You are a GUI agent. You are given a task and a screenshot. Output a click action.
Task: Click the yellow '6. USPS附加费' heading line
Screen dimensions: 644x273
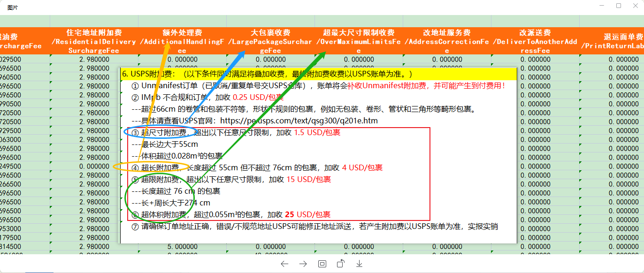coord(318,74)
